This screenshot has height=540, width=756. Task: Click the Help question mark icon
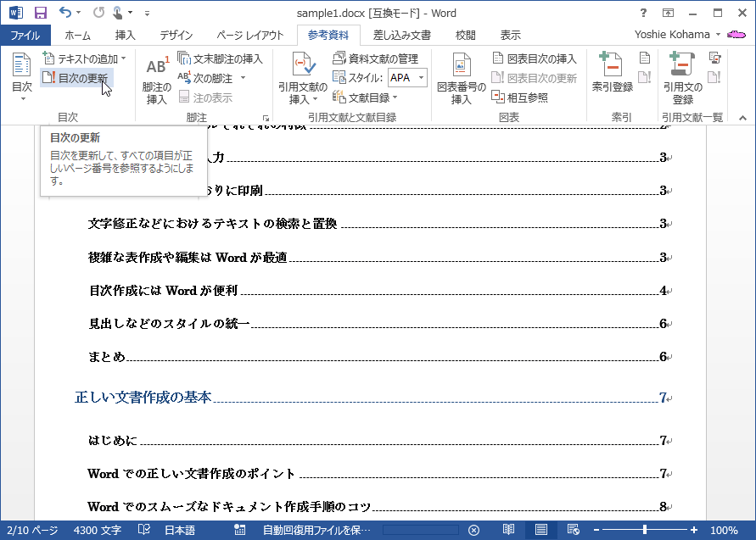pyautogui.click(x=643, y=13)
